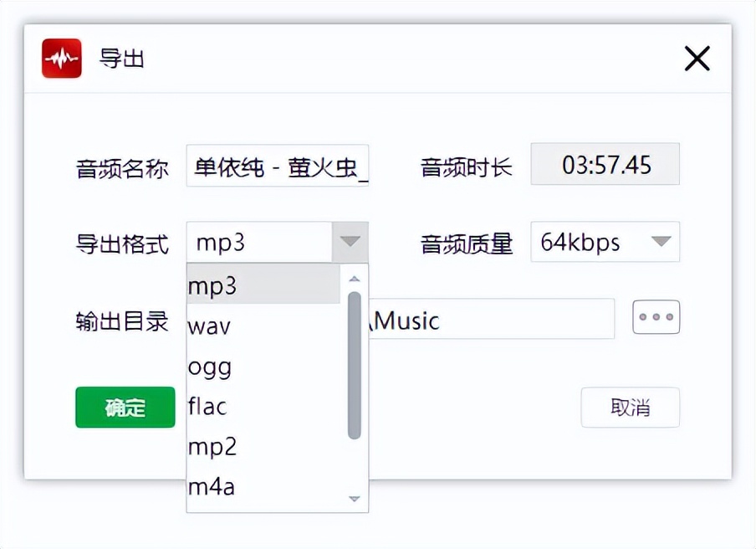The height and width of the screenshot is (549, 756).
Task: Cancel the export with 取消
Action: pyautogui.click(x=631, y=408)
